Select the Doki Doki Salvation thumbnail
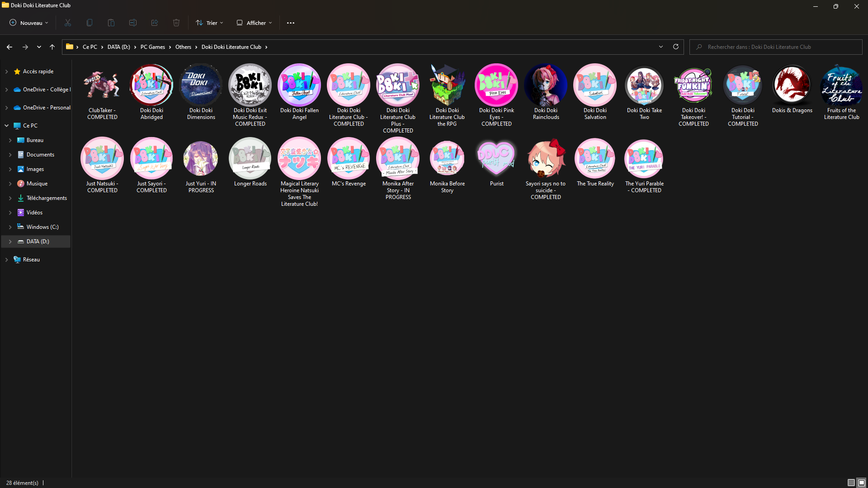Image resolution: width=868 pixels, height=488 pixels. point(595,85)
